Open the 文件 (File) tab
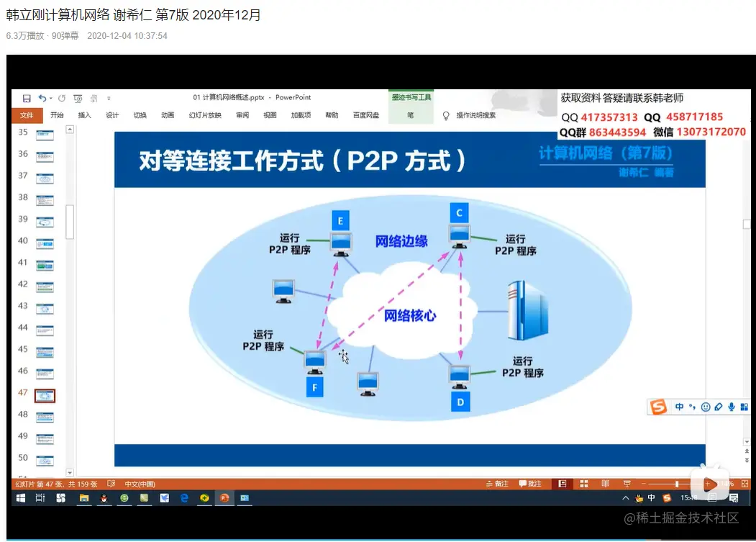The height and width of the screenshot is (542, 756). tap(27, 115)
